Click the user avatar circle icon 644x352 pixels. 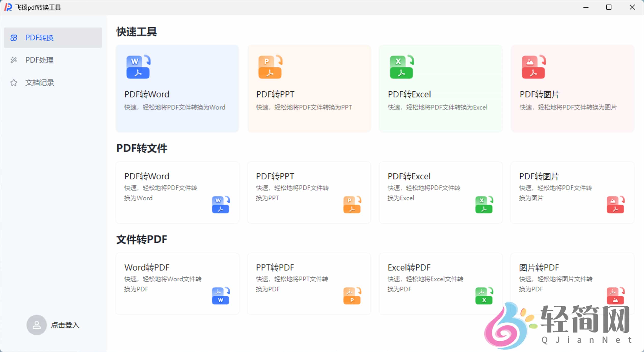[36, 325]
